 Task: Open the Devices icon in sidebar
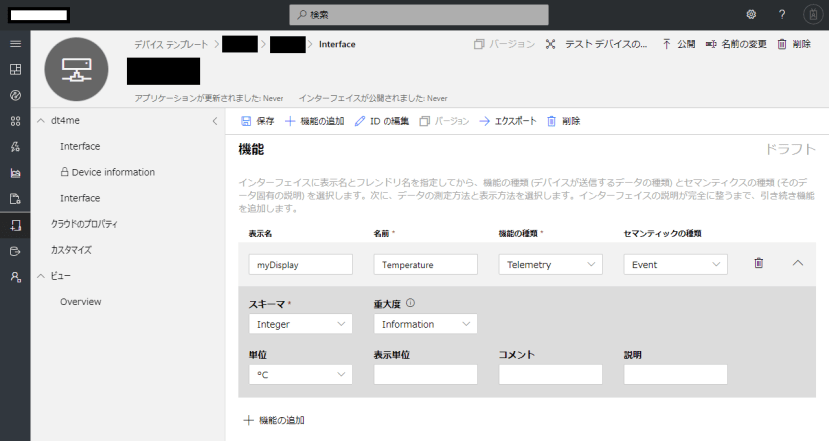pyautogui.click(x=15, y=95)
